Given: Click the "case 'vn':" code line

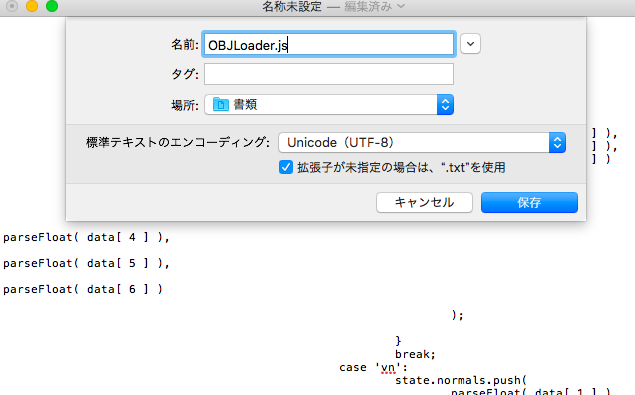Looking at the screenshot, I should coord(373,367).
